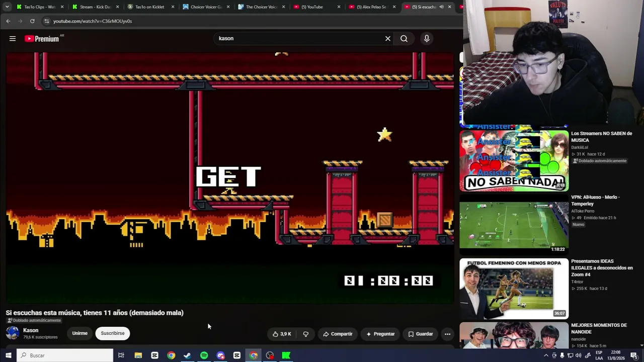This screenshot has height=362, width=644.
Task: Click the Unirme join button
Action: point(79,333)
